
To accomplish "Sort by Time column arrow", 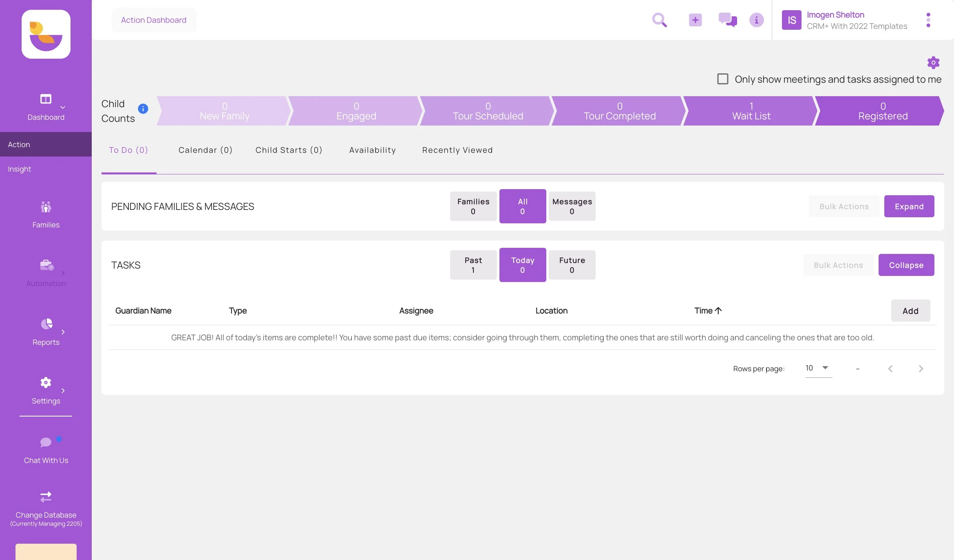I will [x=718, y=311].
